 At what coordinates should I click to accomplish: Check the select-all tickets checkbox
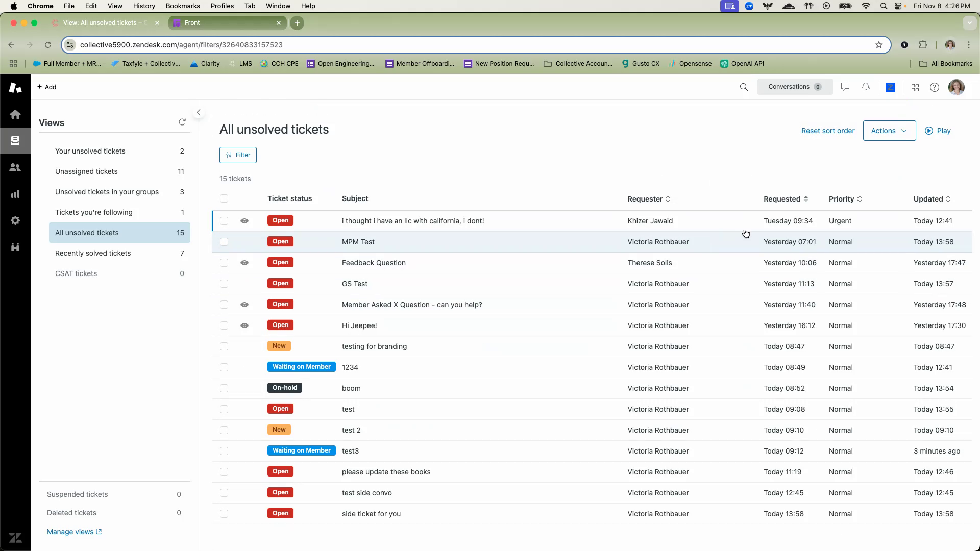[224, 198]
